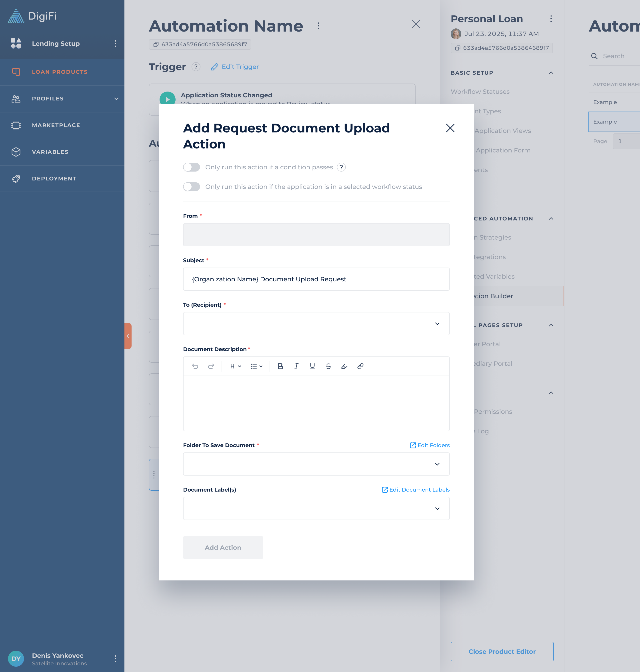Viewport: 640px width, 672px height.
Task: Click the redo icon in editor
Action: [x=211, y=366]
